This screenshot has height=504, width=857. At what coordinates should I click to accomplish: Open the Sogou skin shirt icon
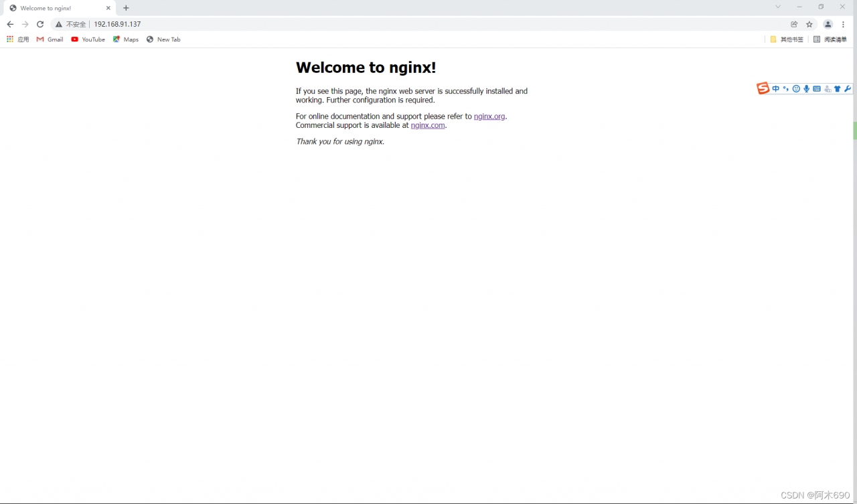(x=838, y=89)
